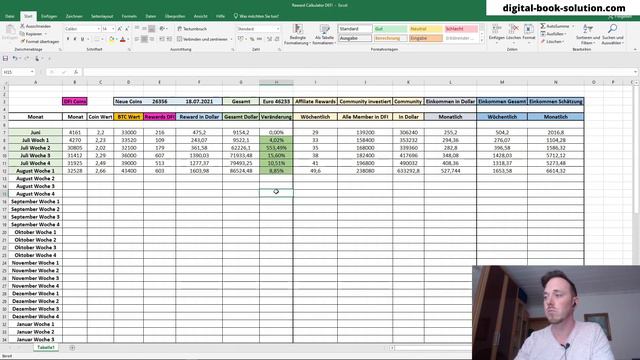Image resolution: width=640 pixels, height=360 pixels.
Task: Open the font name dropdown
Action: click(98, 29)
